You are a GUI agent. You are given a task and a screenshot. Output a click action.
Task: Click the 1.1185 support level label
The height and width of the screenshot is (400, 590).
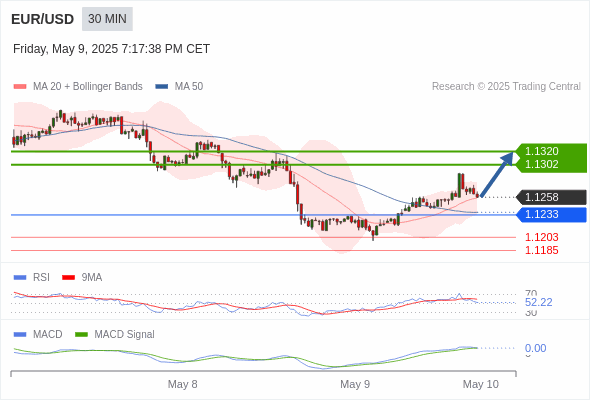pyautogui.click(x=541, y=250)
